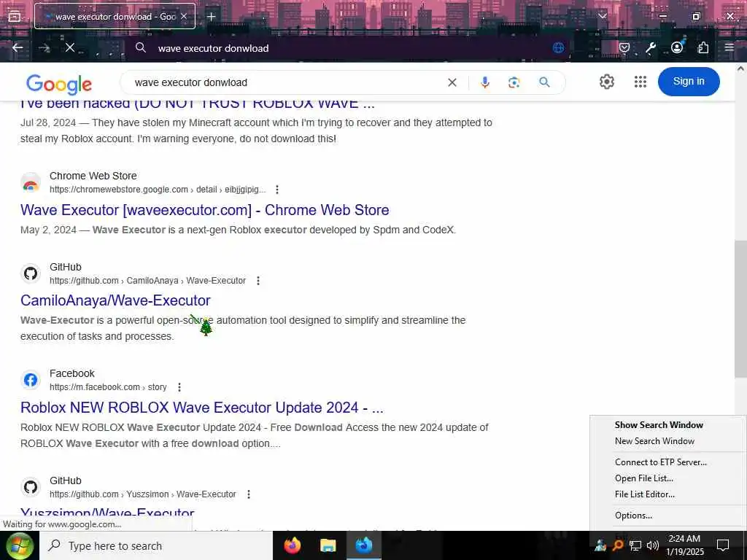Image resolution: width=747 pixels, height=560 pixels.
Task: Open the clock showing 2:24 AM
Action: point(684,545)
